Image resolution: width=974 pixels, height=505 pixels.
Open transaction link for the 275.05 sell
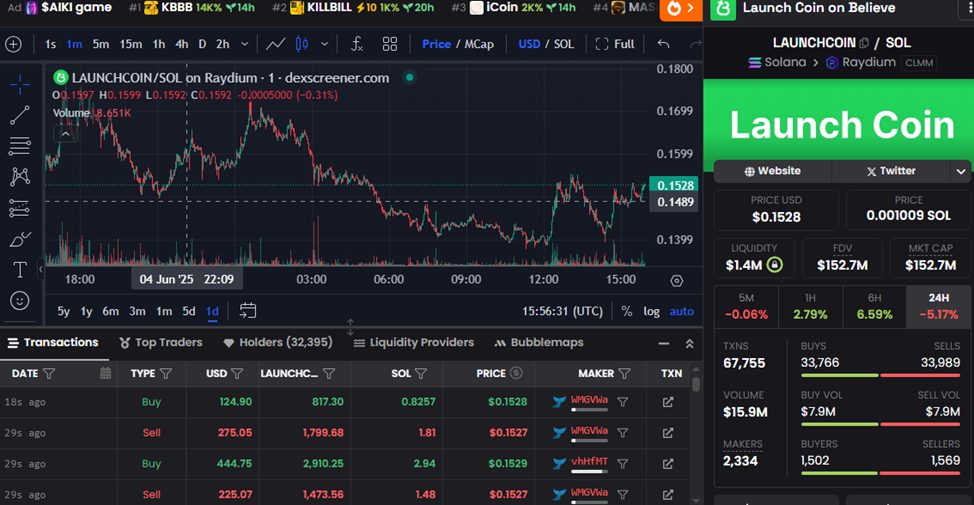[x=668, y=433]
